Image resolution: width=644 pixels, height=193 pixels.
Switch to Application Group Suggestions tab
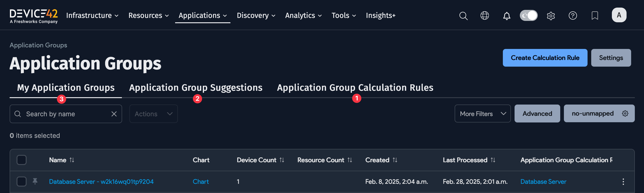(196, 88)
